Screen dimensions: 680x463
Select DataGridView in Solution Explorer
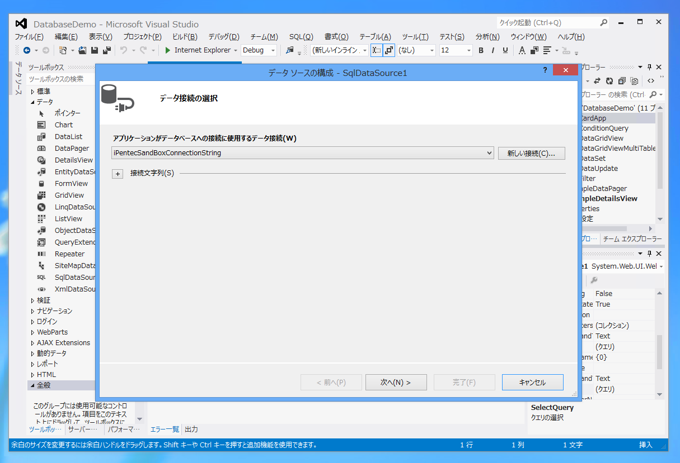click(602, 138)
